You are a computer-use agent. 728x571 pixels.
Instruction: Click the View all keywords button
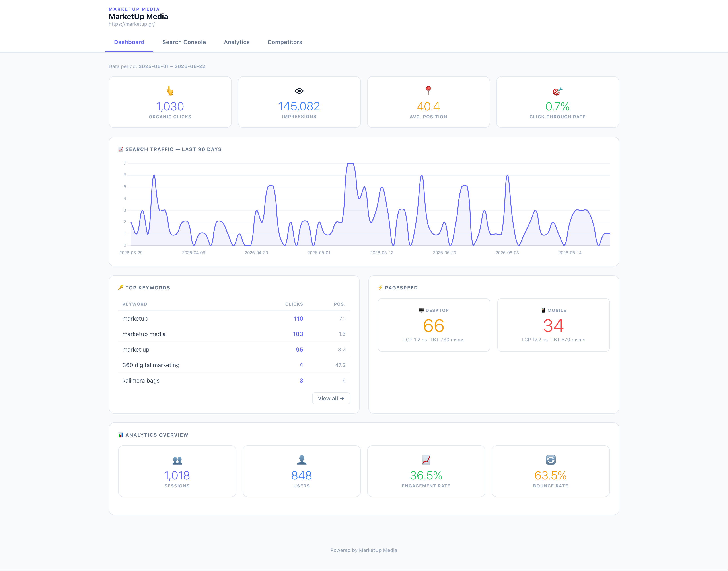click(331, 399)
